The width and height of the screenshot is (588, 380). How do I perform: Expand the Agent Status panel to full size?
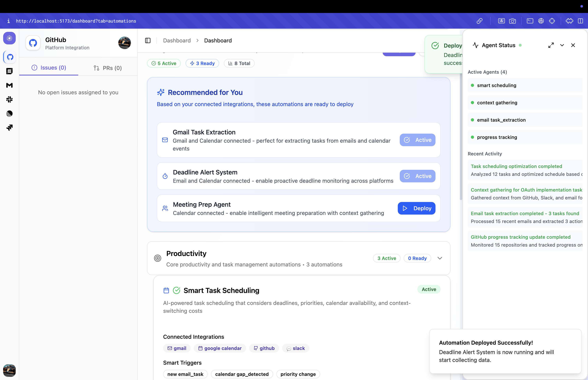(x=551, y=45)
